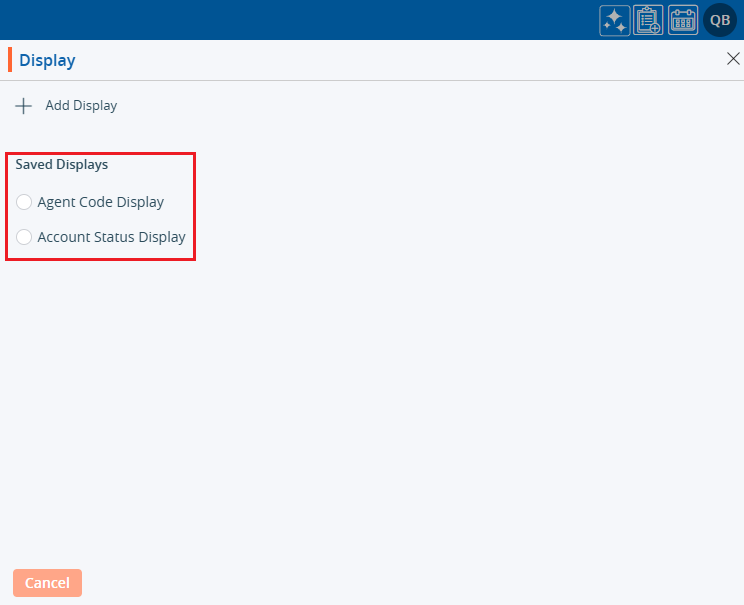Open the calendar icon in header

[x=683, y=20]
